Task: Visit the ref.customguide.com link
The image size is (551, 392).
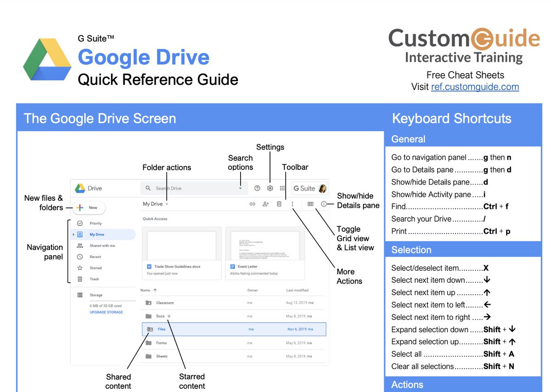Action: (x=475, y=87)
